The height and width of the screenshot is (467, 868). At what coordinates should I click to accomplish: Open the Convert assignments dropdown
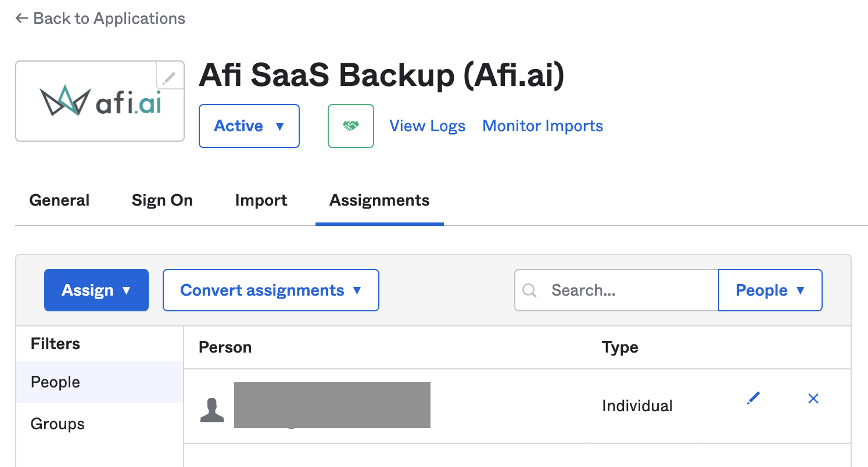[271, 290]
